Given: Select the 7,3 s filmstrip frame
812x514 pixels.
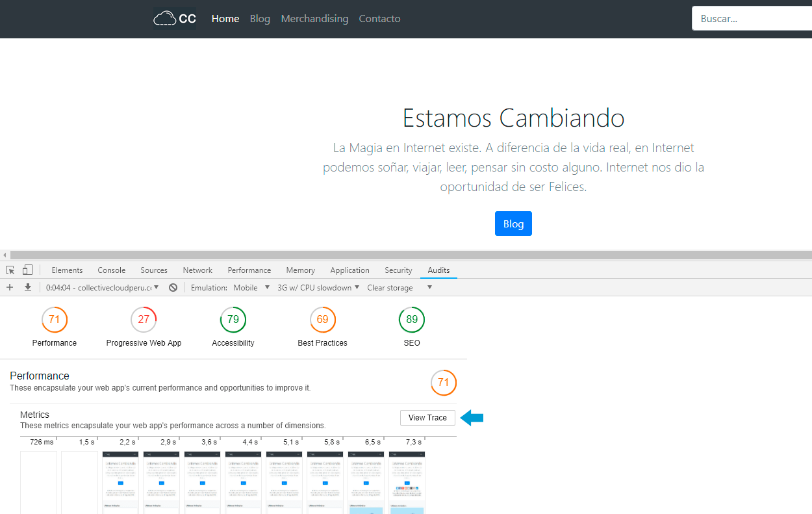Looking at the screenshot, I should (407, 482).
